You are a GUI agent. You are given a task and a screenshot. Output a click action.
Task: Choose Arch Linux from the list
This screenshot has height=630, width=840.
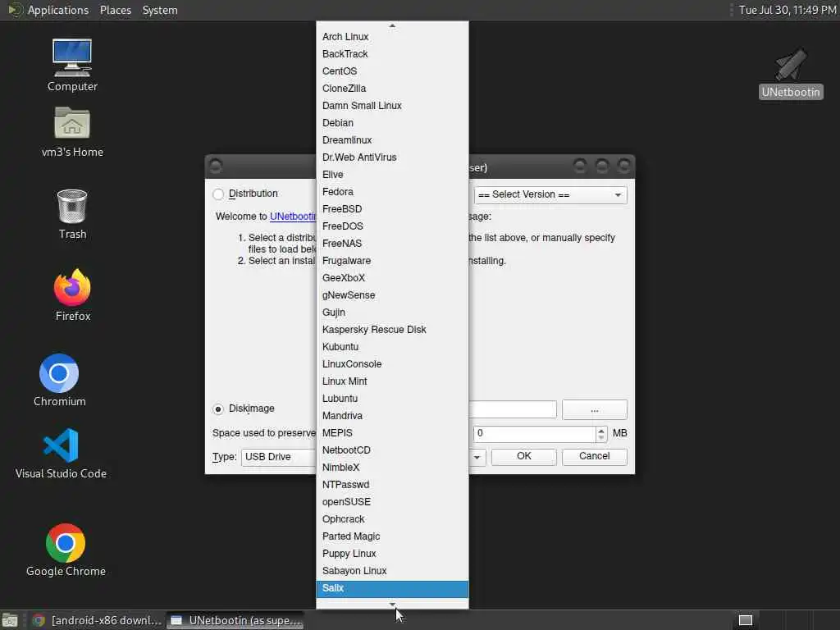[x=392, y=37]
